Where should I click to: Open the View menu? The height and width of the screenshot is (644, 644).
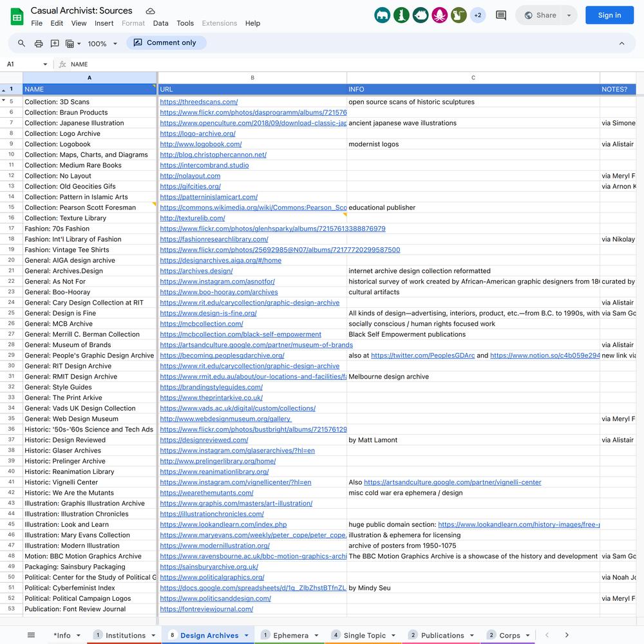(79, 23)
